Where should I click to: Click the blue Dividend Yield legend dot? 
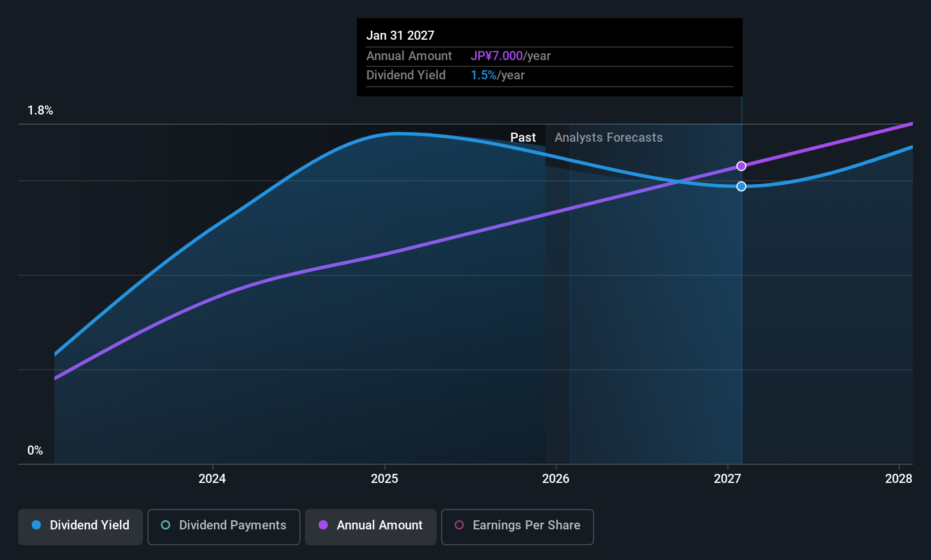coord(37,525)
